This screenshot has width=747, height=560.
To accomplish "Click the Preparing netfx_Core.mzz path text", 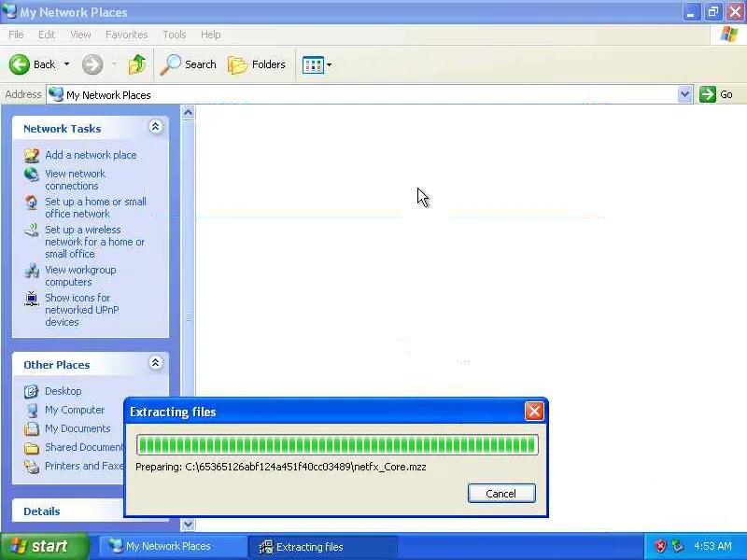I will coord(281,467).
